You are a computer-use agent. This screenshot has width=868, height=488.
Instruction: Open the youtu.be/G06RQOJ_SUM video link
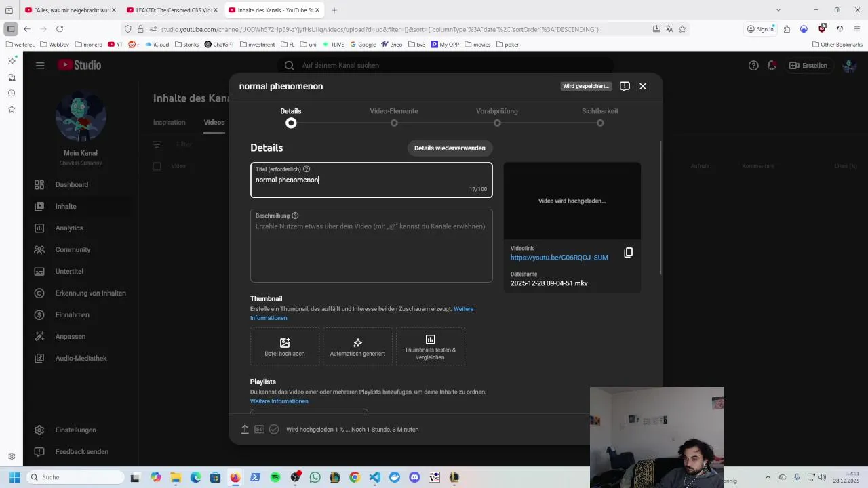(559, 258)
